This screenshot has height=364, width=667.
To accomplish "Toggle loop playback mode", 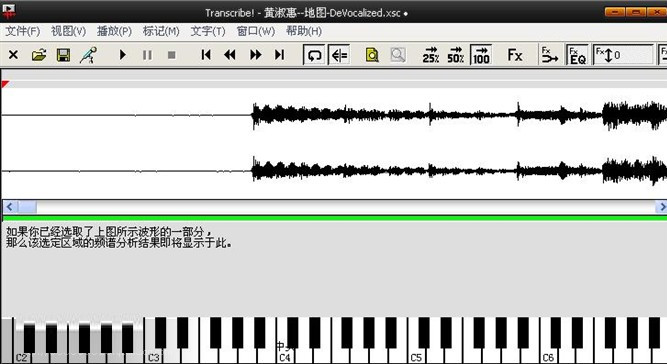I will pyautogui.click(x=314, y=55).
